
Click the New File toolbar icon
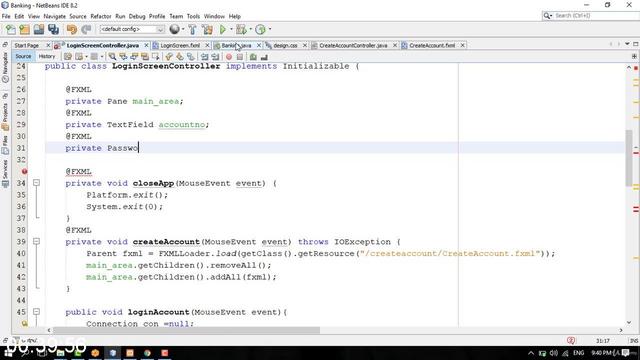(x=11, y=29)
